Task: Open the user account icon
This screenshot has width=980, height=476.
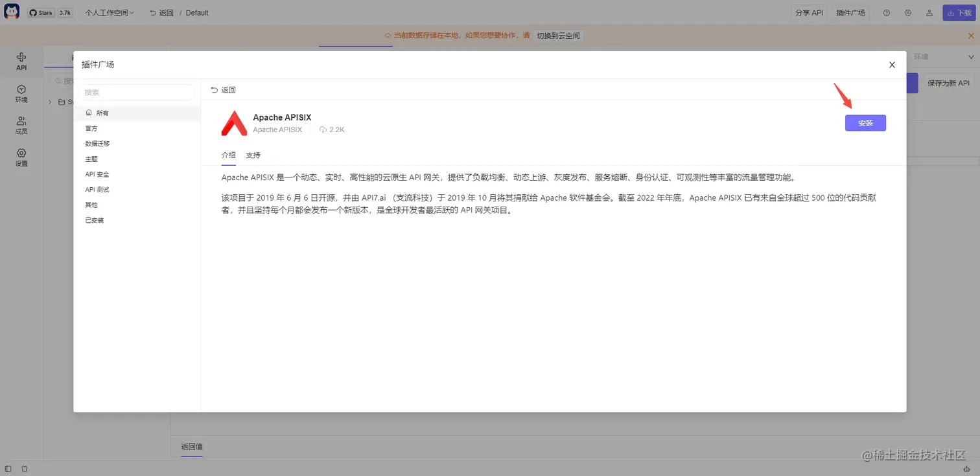Action: click(929, 12)
